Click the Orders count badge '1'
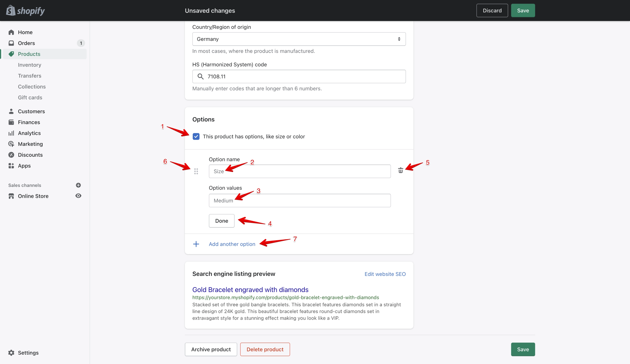The width and height of the screenshot is (630, 364). coord(81,43)
